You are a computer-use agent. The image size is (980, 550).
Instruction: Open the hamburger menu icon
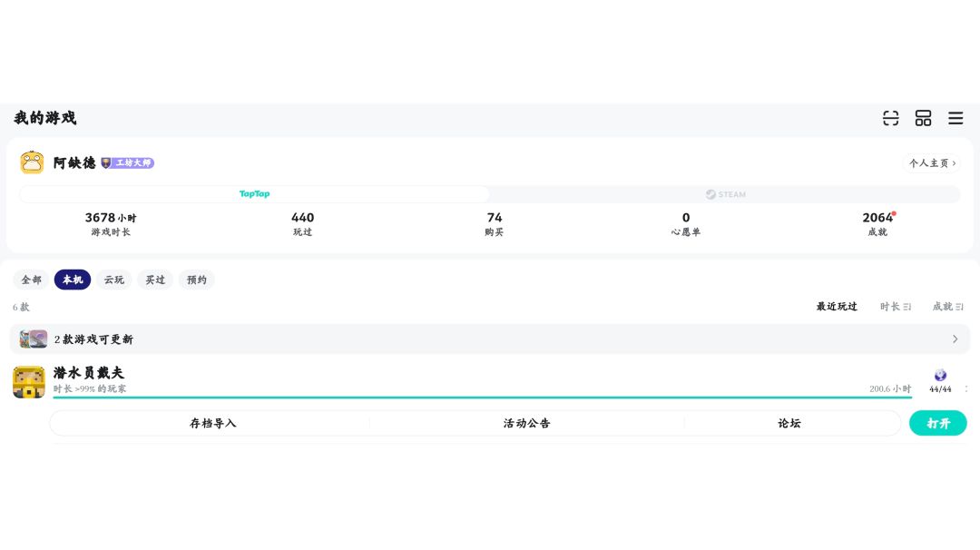click(x=955, y=118)
